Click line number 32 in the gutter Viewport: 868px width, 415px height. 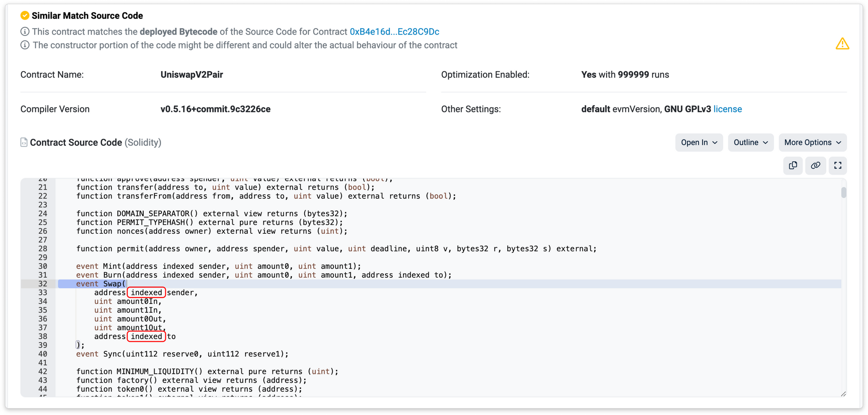(x=43, y=284)
